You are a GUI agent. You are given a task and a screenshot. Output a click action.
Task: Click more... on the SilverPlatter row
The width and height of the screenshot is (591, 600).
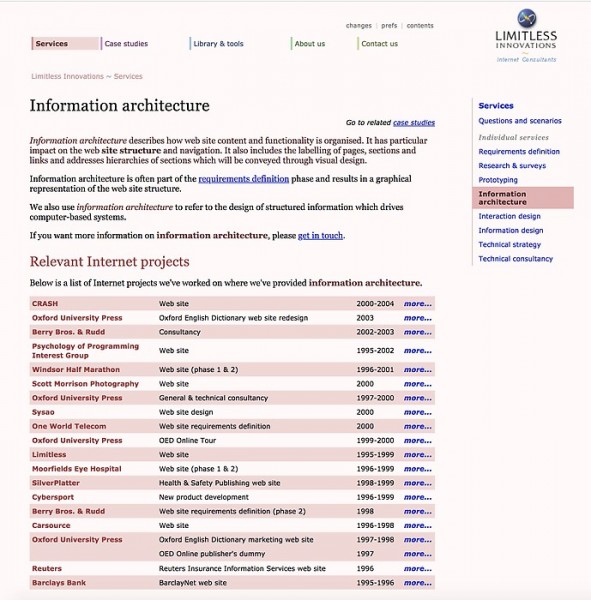tap(418, 483)
